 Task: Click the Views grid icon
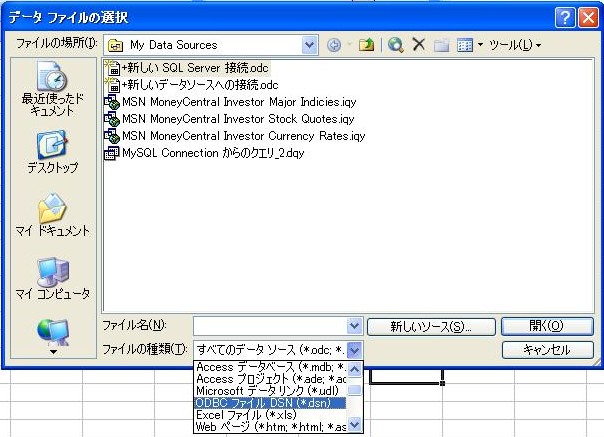pos(465,45)
